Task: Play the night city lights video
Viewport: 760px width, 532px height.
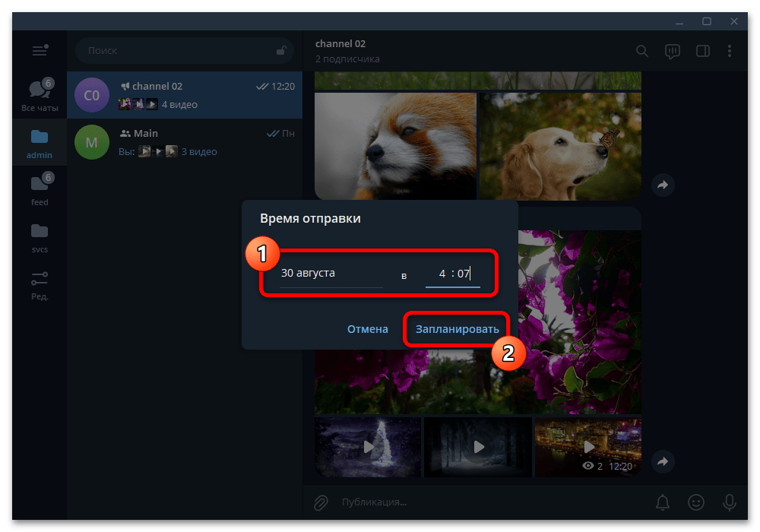Action: [588, 447]
